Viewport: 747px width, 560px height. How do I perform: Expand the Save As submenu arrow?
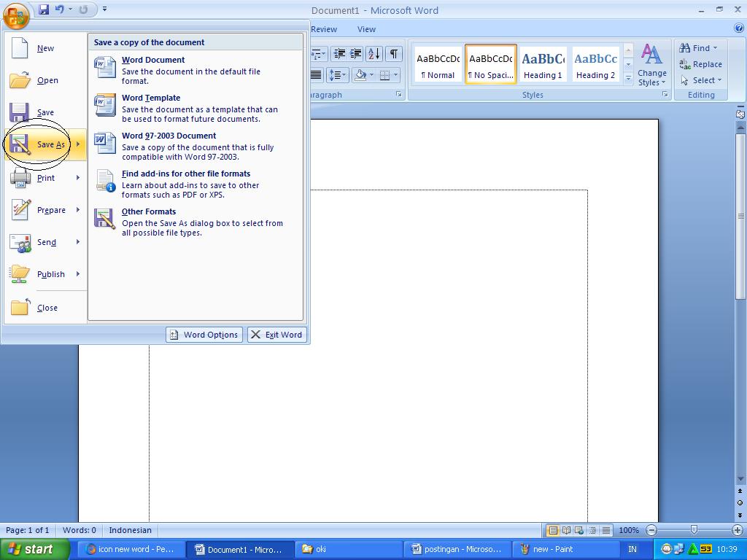(78, 144)
